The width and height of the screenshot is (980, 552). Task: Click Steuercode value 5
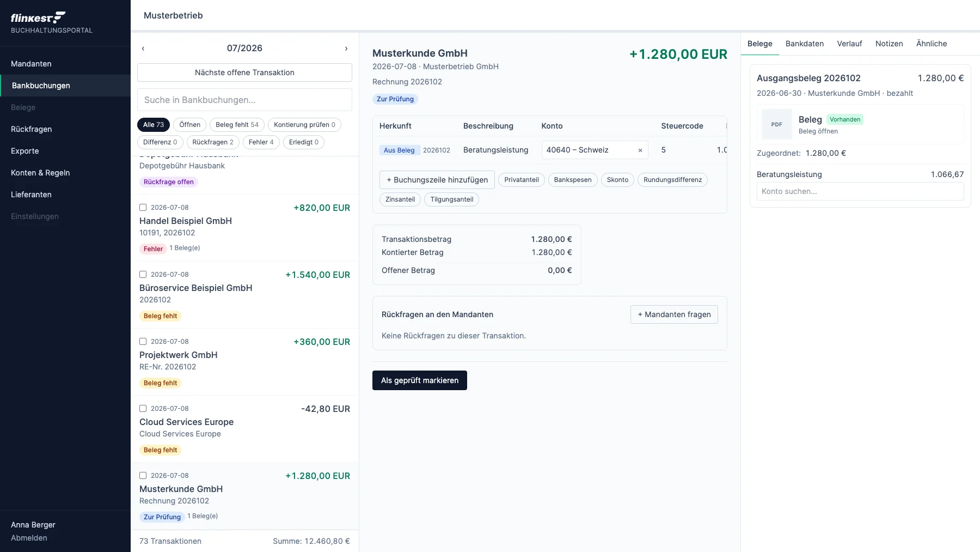(x=663, y=150)
